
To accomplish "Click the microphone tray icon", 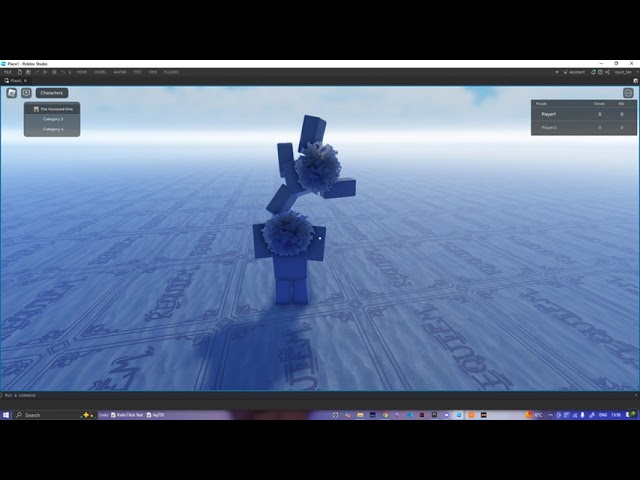I will tap(582, 415).
